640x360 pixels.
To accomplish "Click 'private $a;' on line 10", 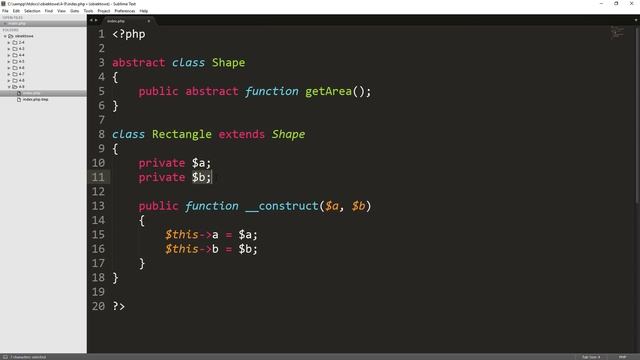I will [x=175, y=163].
